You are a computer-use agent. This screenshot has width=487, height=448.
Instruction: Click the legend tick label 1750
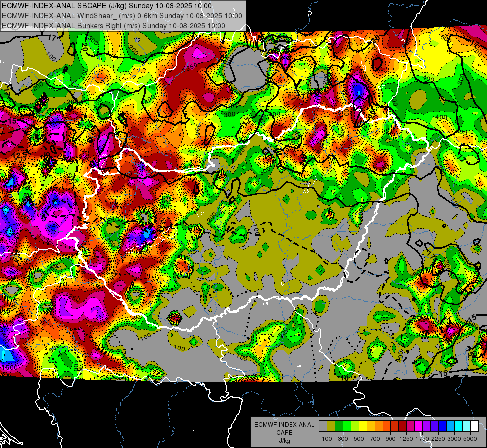pyautogui.click(x=422, y=439)
